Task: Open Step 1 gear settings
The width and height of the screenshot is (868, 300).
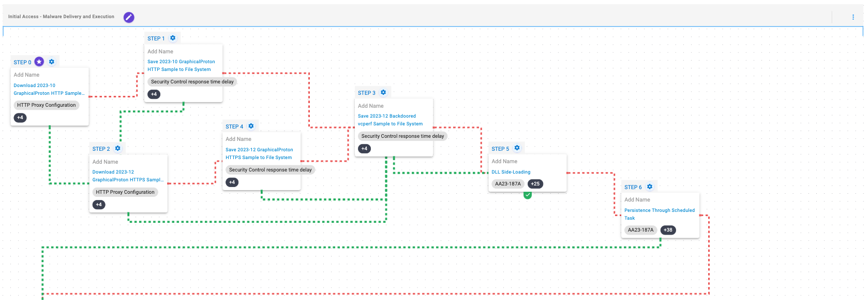Action: point(173,38)
